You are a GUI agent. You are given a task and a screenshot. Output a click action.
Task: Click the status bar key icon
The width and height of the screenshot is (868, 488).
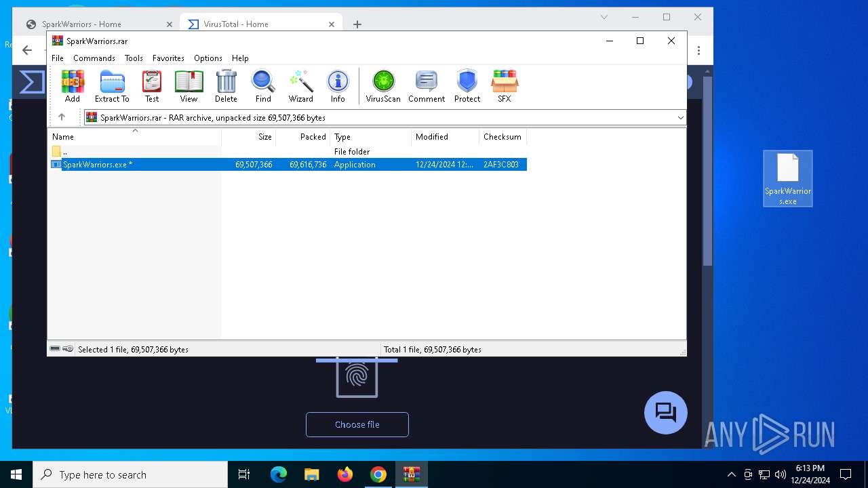(68, 349)
